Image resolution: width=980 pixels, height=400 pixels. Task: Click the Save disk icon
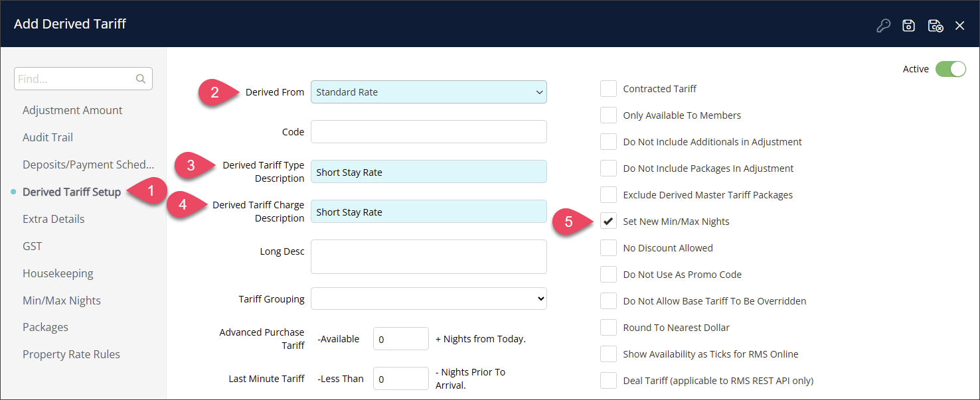click(x=908, y=26)
